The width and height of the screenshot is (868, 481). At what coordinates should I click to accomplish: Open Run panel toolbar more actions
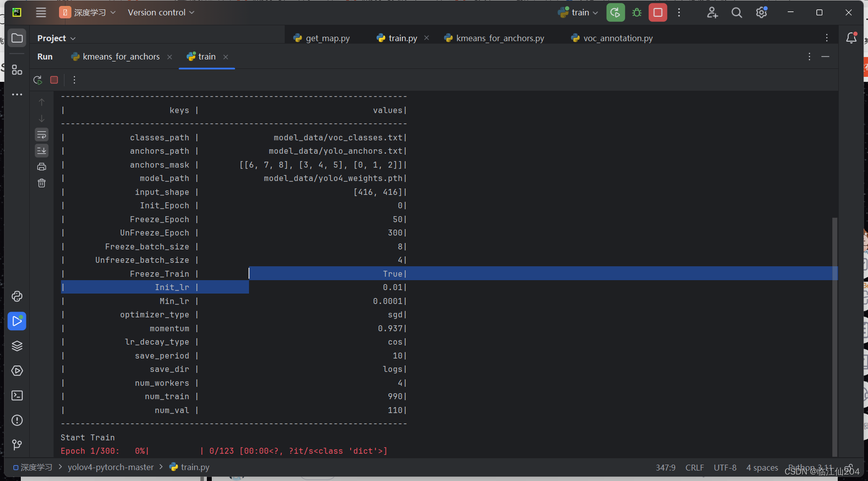click(x=74, y=80)
